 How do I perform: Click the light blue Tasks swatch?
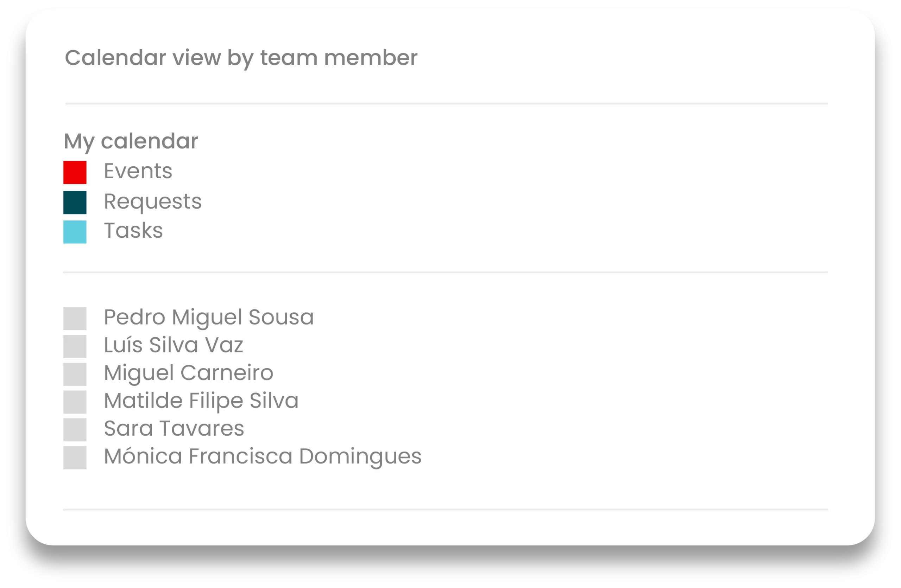click(x=75, y=232)
